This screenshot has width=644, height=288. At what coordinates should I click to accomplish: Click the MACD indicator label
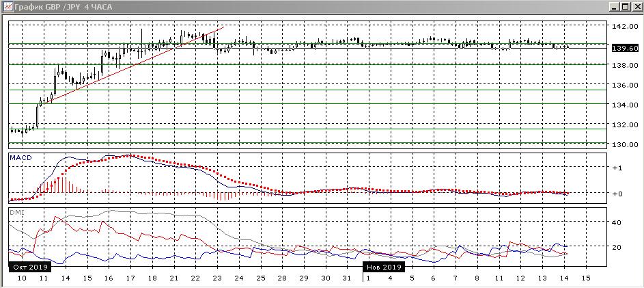(x=21, y=157)
